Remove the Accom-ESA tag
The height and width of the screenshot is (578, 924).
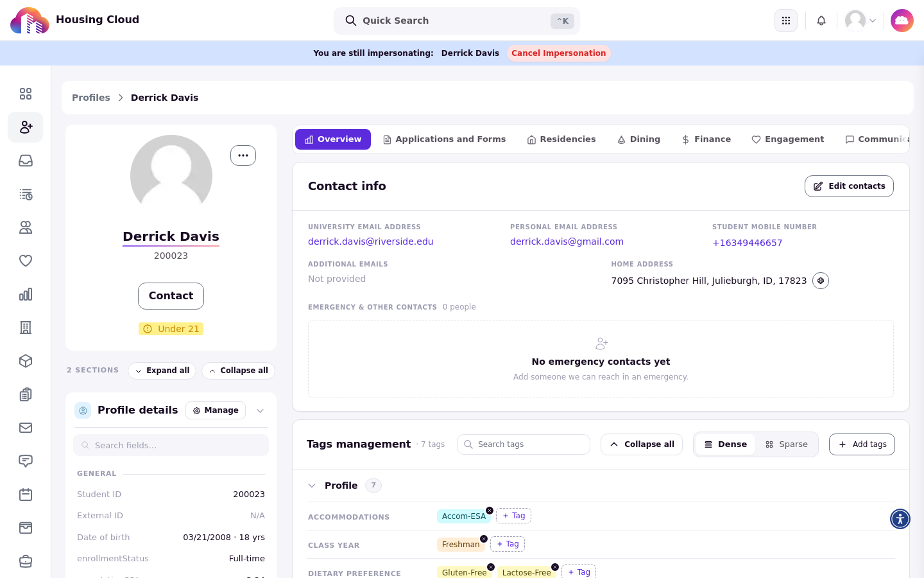[490, 511]
